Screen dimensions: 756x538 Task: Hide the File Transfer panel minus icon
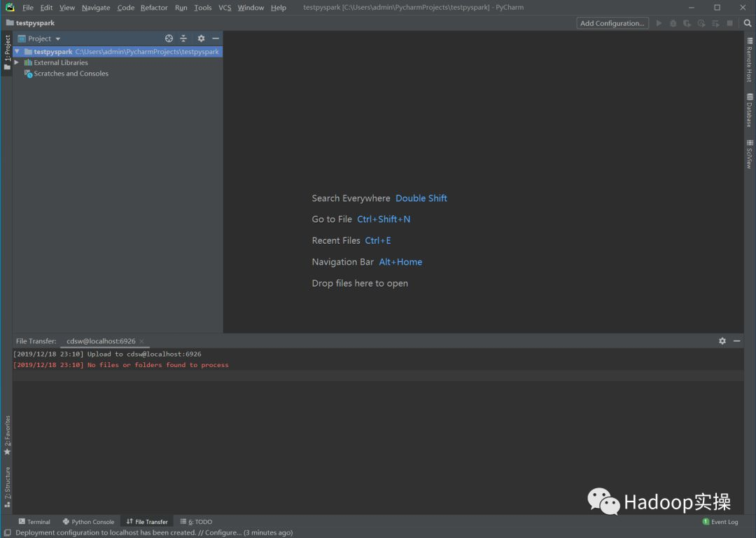736,341
